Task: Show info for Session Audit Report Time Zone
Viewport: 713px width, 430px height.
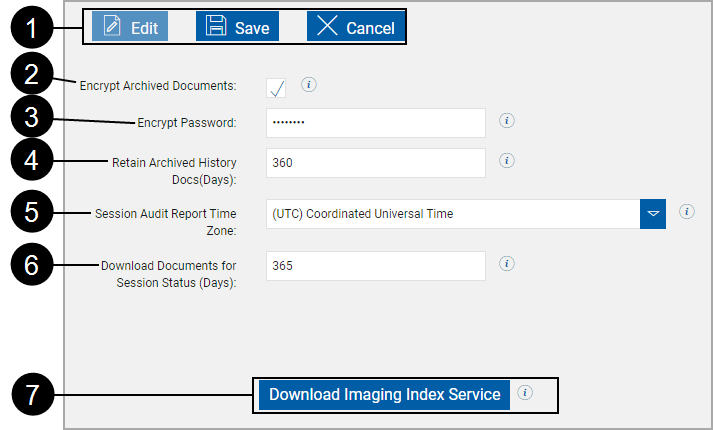Action: coord(687,212)
